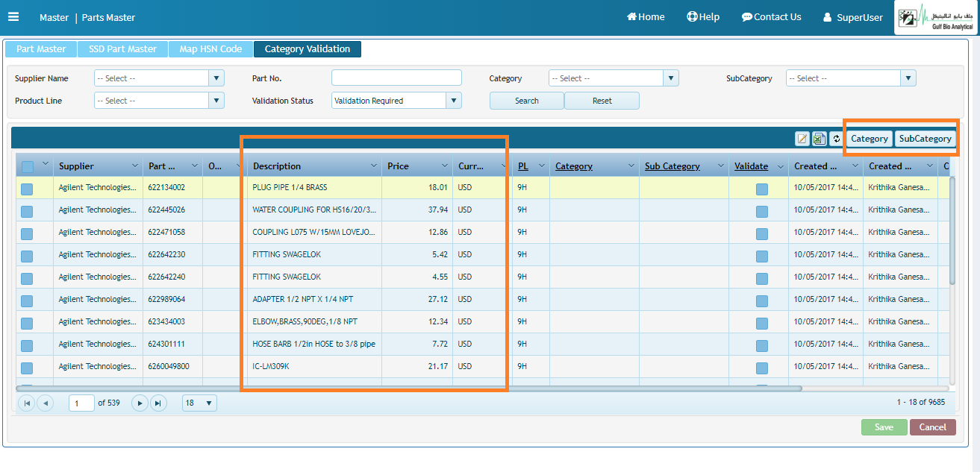Go to previous page icon
The image size is (980, 472).
pos(45,403)
